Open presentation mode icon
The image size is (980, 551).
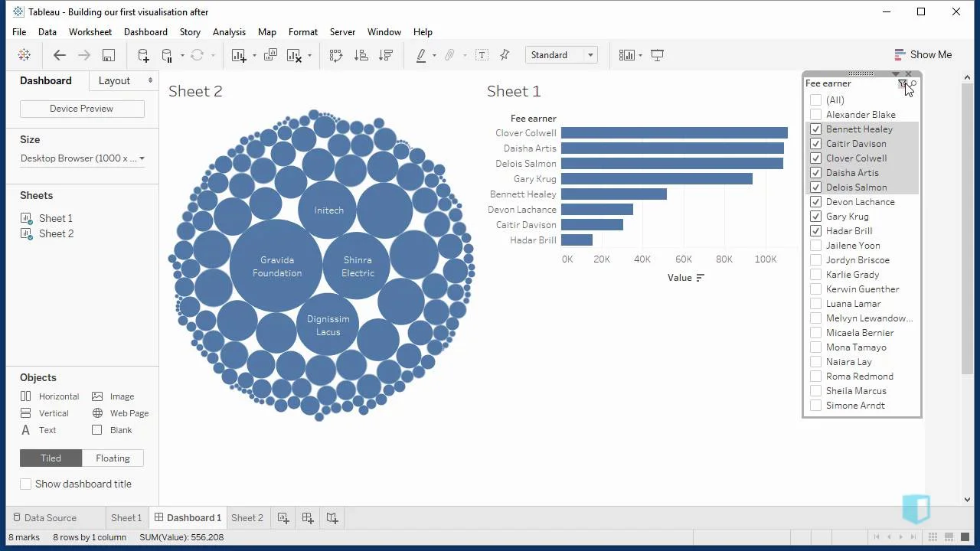657,55
